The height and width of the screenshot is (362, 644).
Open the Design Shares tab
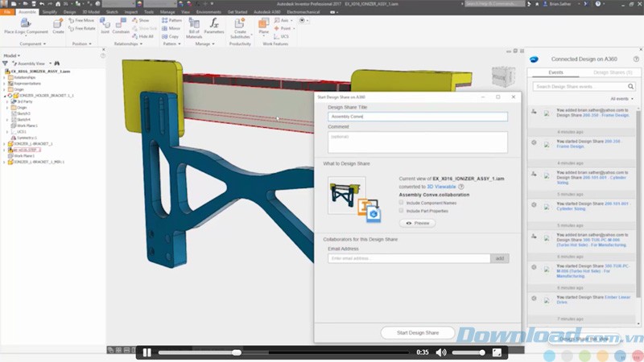(x=611, y=72)
